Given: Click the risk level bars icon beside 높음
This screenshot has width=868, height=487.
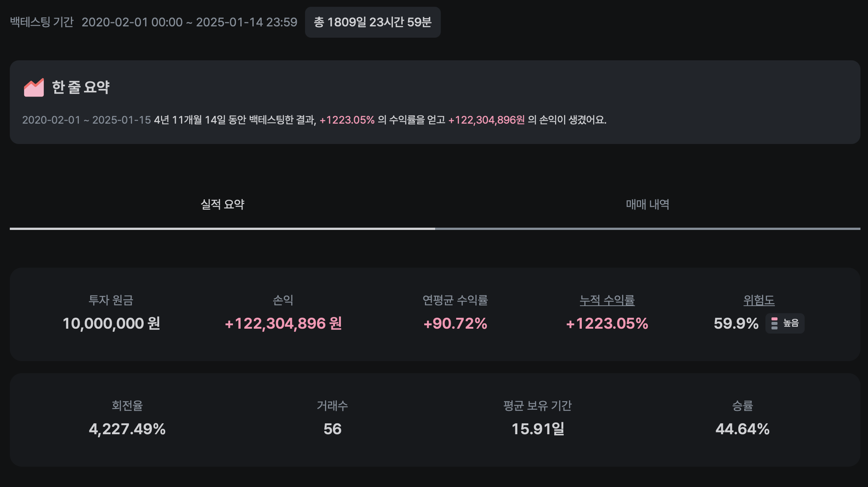Looking at the screenshot, I should (x=774, y=323).
